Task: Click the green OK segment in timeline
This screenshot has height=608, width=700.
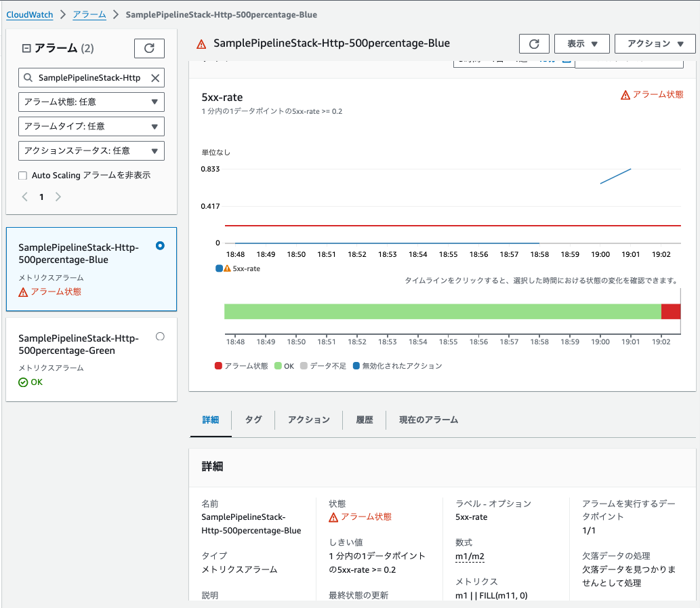Action: (442, 312)
